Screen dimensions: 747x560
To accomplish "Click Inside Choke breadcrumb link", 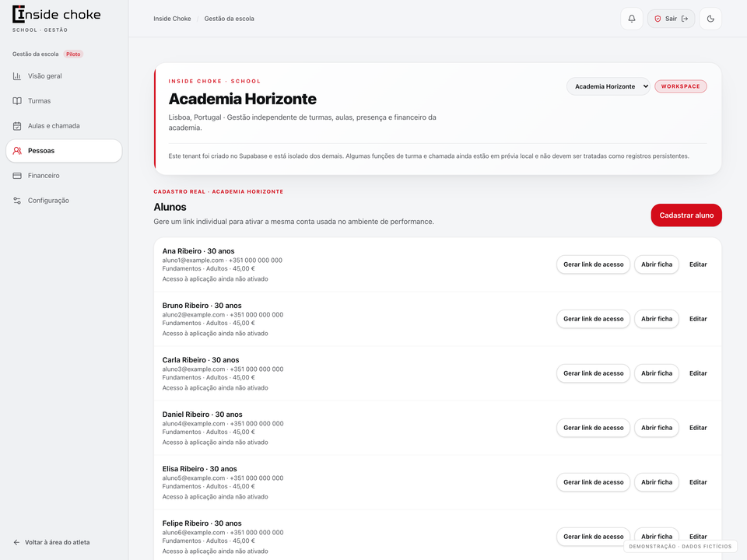I will tap(172, 19).
